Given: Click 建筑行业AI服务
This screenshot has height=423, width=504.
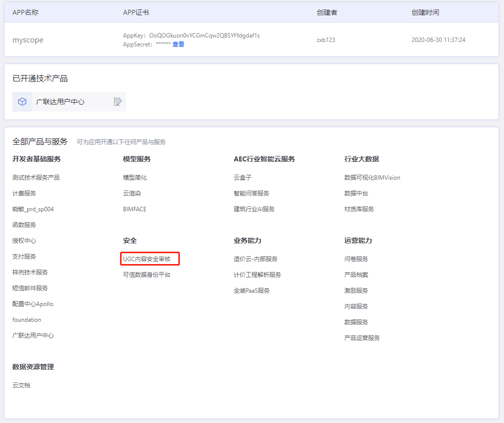Looking at the screenshot, I should click(254, 209).
